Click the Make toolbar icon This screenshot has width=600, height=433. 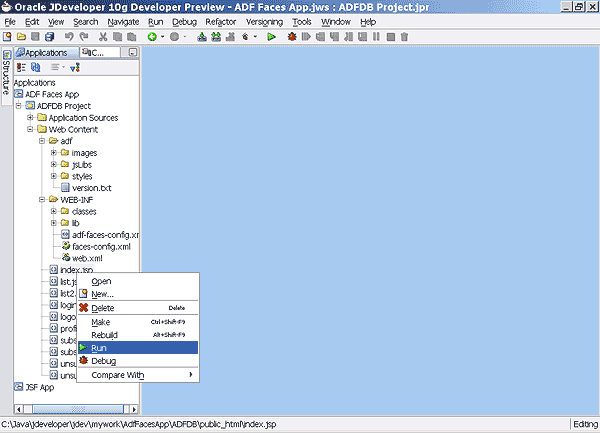click(202, 37)
